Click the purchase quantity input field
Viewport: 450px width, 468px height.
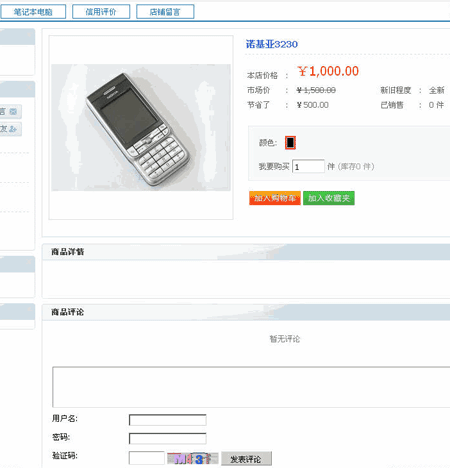tap(308, 166)
